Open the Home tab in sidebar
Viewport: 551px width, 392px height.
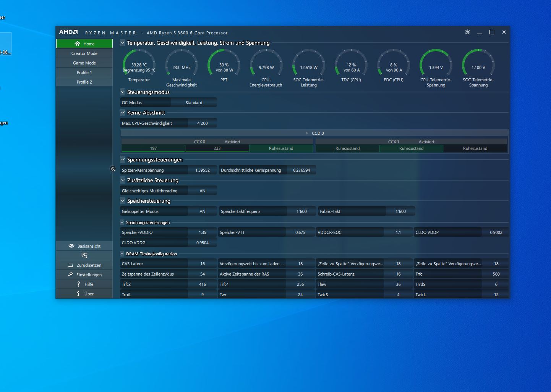(x=84, y=44)
